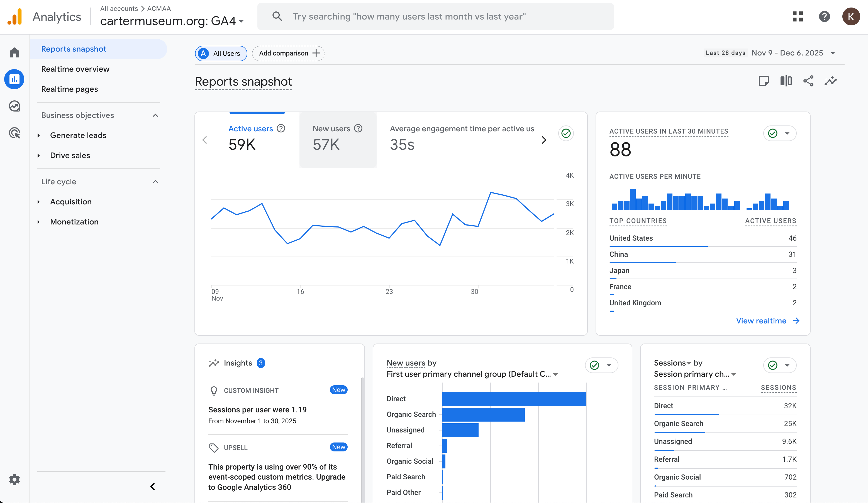Click the Edit comparisons icon
Image resolution: width=868 pixels, height=503 pixels.
tap(786, 81)
